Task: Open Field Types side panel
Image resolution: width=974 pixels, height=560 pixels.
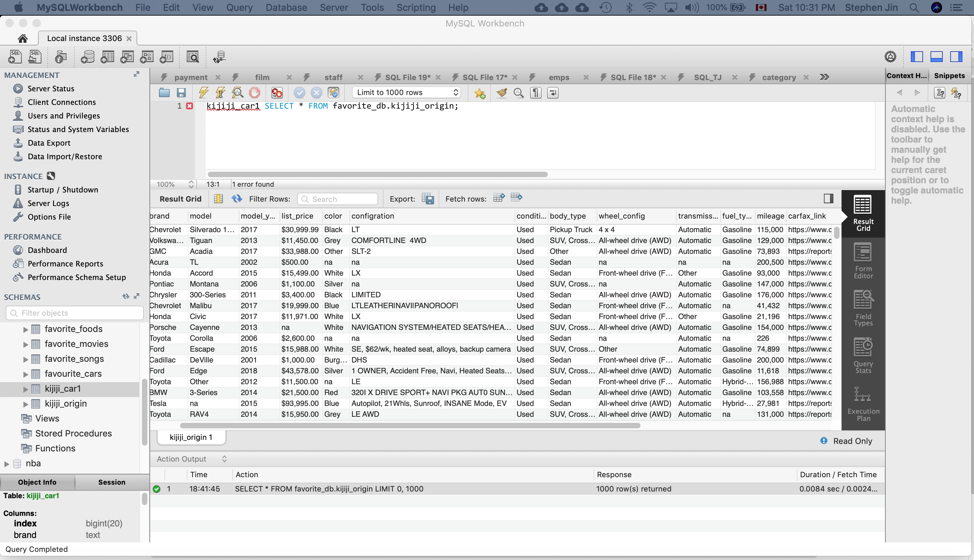Action: pyautogui.click(x=863, y=309)
